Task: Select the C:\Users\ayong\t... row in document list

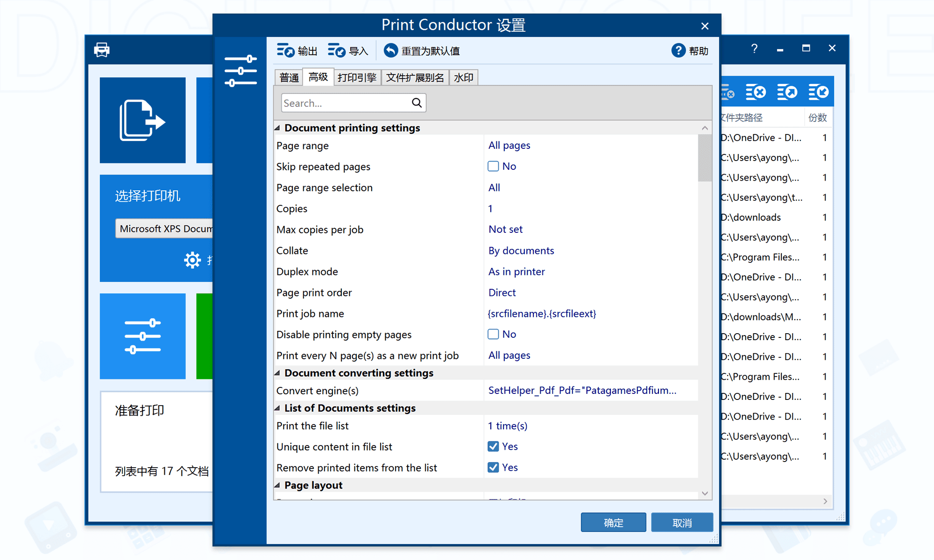Action: (777, 197)
